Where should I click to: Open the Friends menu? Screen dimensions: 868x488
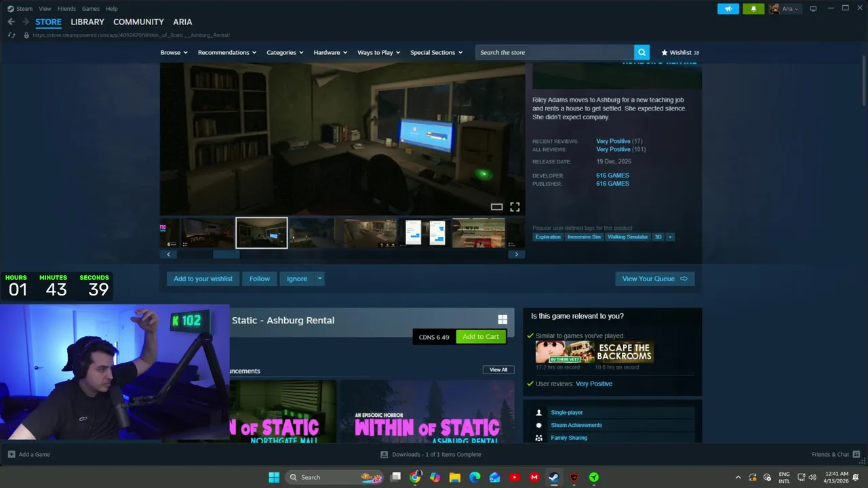pos(66,9)
